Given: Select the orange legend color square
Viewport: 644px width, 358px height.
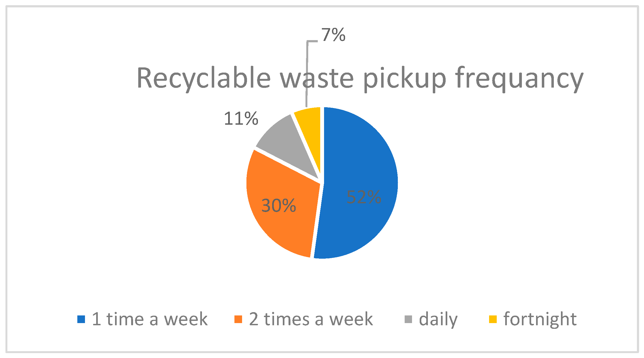Looking at the screenshot, I should click(238, 319).
